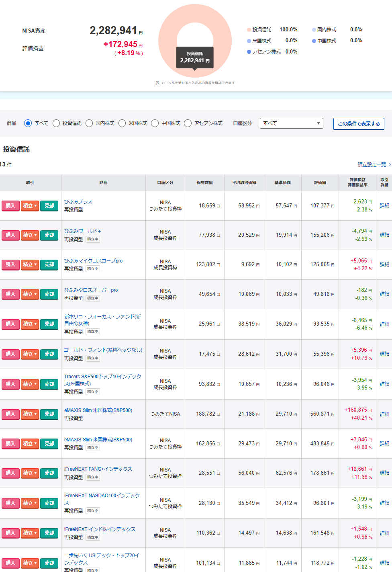
Task: Select the 投資信託 radio button
Action: point(56,123)
